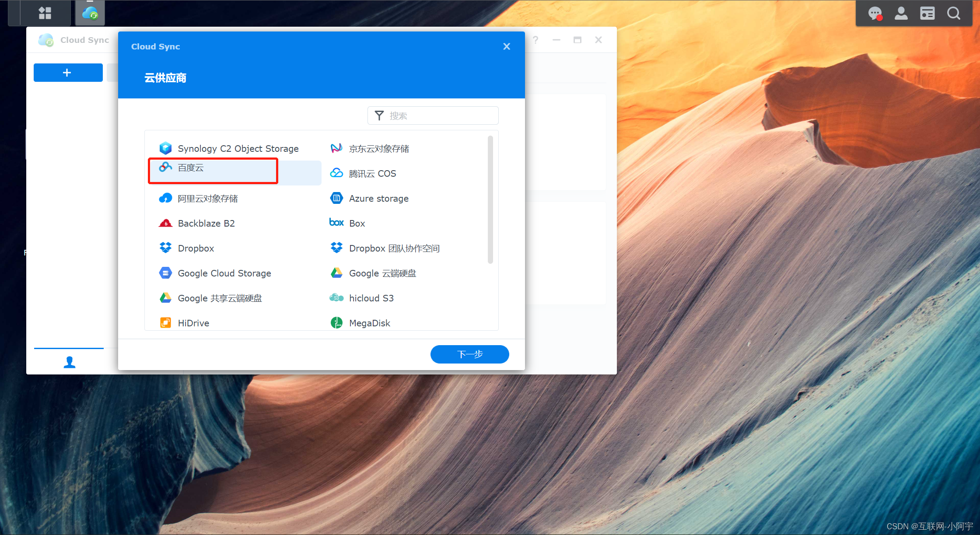Choose Dropbox provider entry
This screenshot has height=535, width=980.
pyautogui.click(x=196, y=248)
